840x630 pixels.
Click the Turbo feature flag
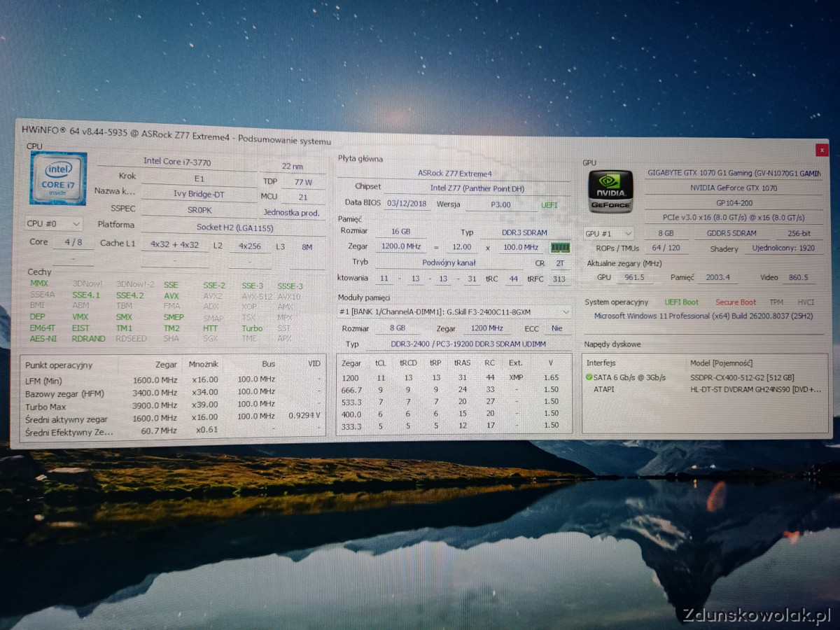252,328
